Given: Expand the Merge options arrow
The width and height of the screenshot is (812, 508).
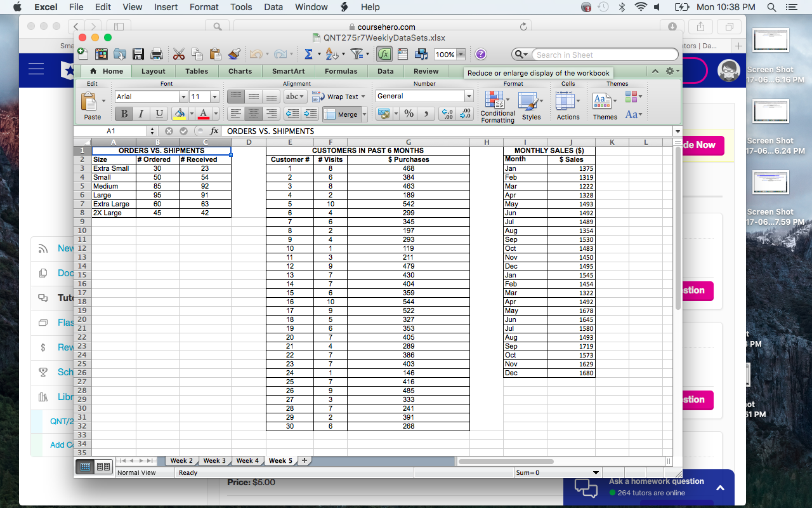Looking at the screenshot, I should click(x=364, y=114).
